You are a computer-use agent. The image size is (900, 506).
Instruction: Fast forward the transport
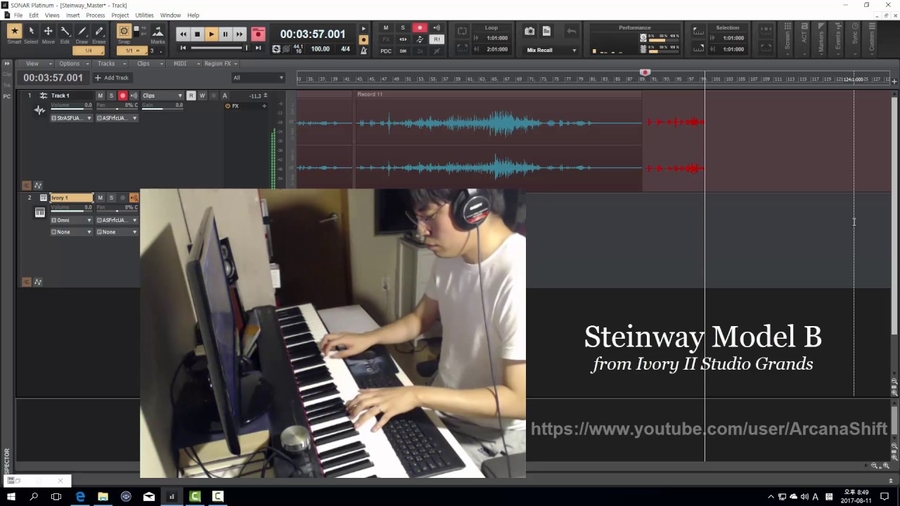pyautogui.click(x=239, y=34)
